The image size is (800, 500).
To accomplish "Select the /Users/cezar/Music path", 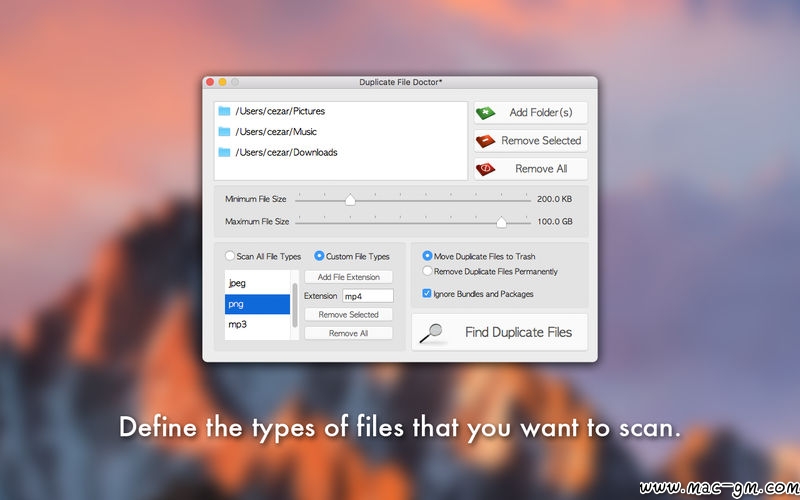I will 276,132.
